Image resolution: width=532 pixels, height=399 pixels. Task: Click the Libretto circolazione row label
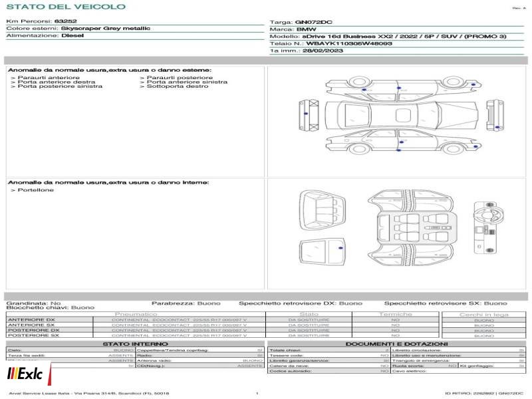coord(417,350)
